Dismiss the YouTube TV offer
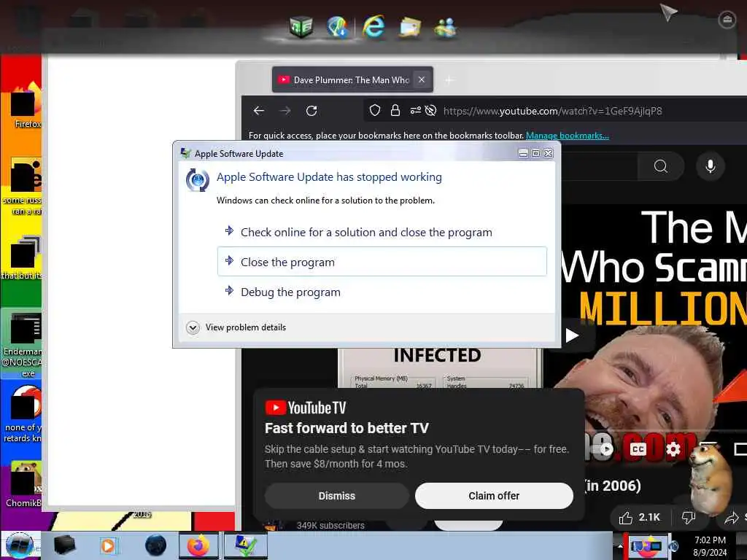 (337, 496)
